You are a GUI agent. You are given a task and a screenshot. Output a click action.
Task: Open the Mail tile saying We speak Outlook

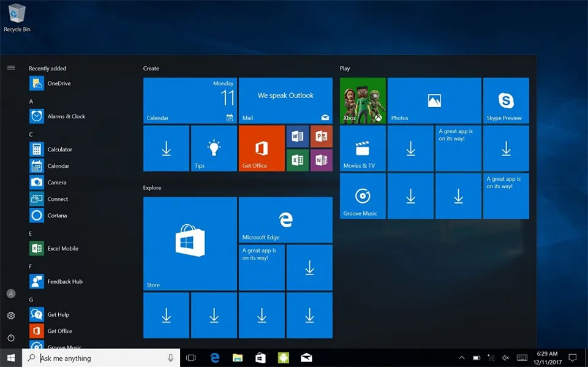pos(286,100)
